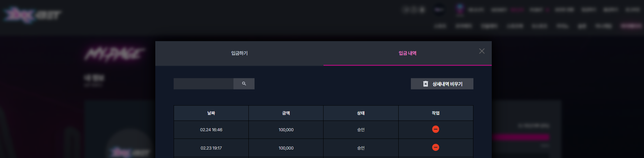Click the blurred site logo in header
This screenshot has height=158, width=644.
(32, 15)
